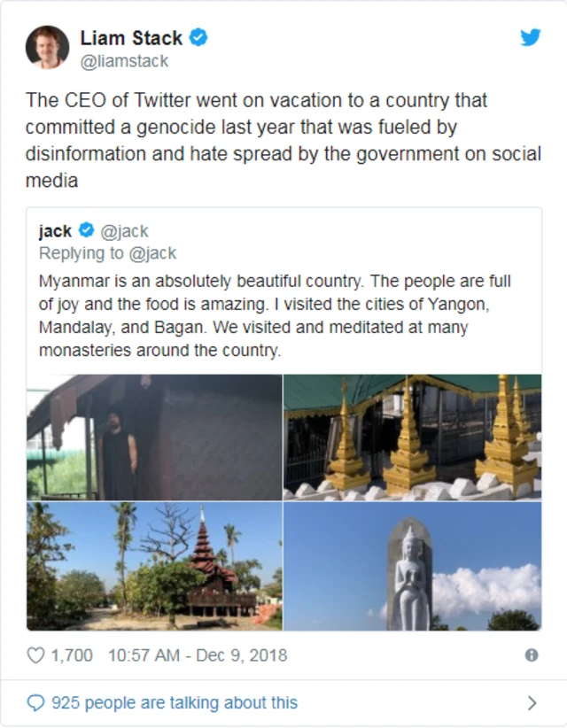
Task: Click the speech bubble reply icon
Action: (35, 703)
